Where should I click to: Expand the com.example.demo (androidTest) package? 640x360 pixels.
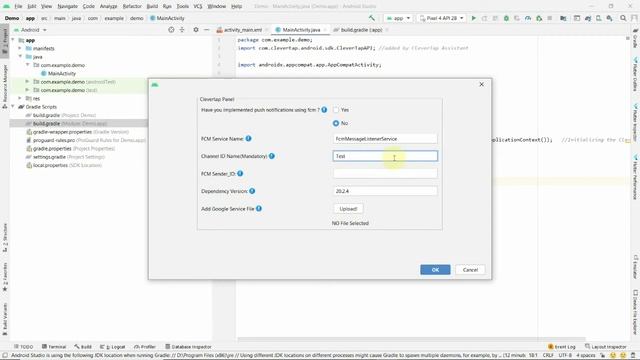27,82
